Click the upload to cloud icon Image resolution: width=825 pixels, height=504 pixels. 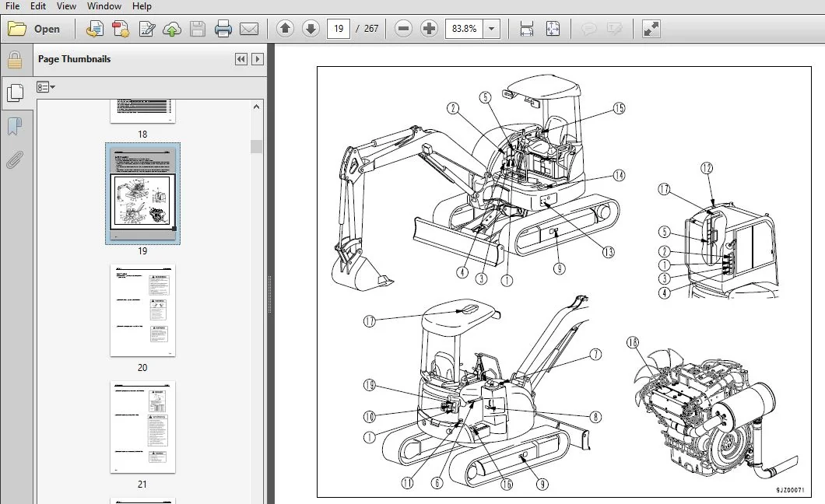171,29
